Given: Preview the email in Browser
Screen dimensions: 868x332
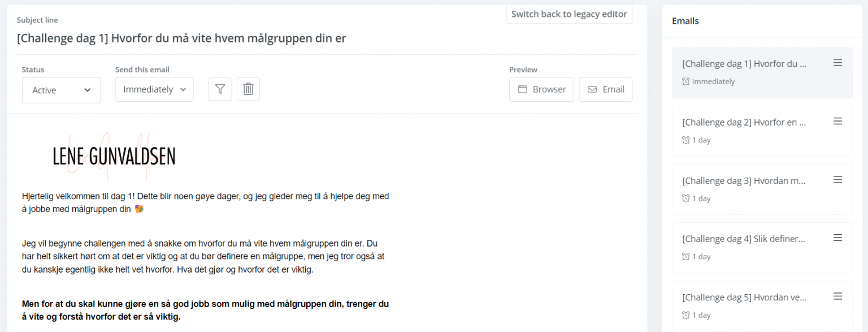Looking at the screenshot, I should coord(541,89).
